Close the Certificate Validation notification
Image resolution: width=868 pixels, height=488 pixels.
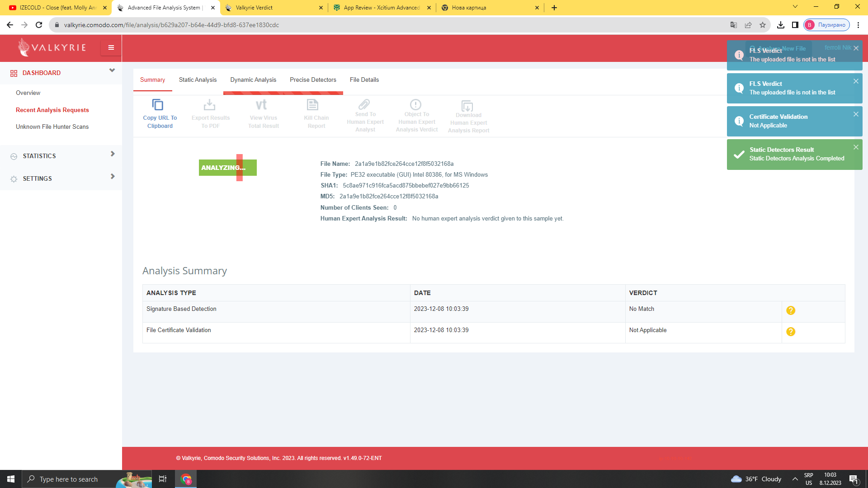coord(856,114)
